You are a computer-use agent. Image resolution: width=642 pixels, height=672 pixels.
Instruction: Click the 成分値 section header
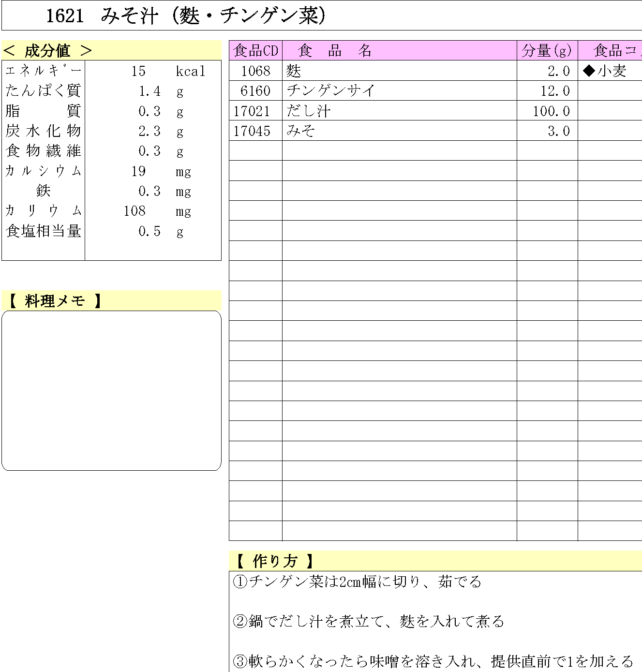point(47,51)
